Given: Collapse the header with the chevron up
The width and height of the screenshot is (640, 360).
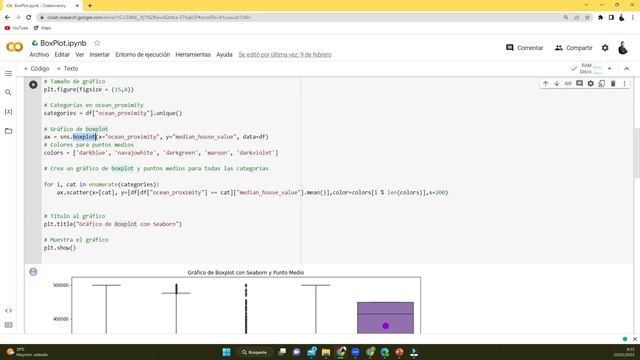Looking at the screenshot, I should coord(627,69).
